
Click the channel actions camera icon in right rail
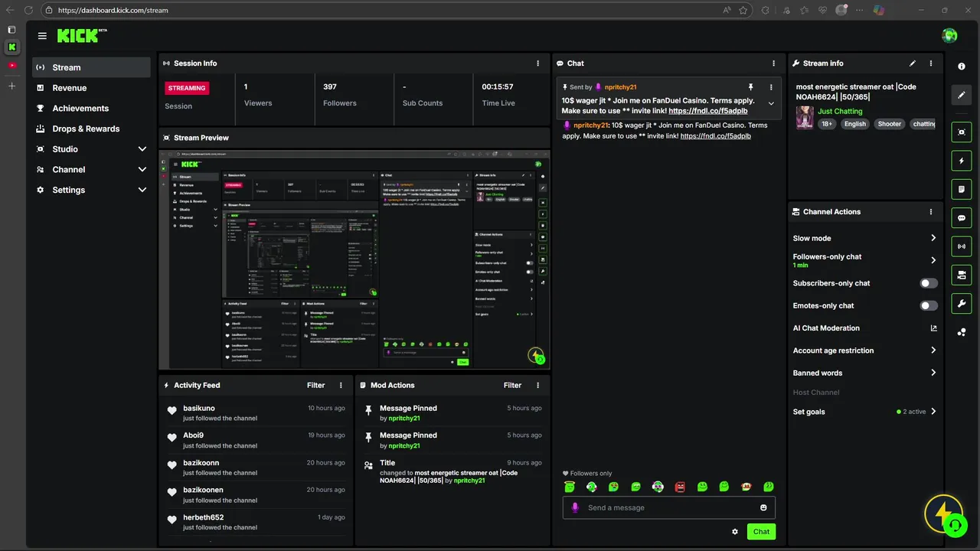[962, 275]
